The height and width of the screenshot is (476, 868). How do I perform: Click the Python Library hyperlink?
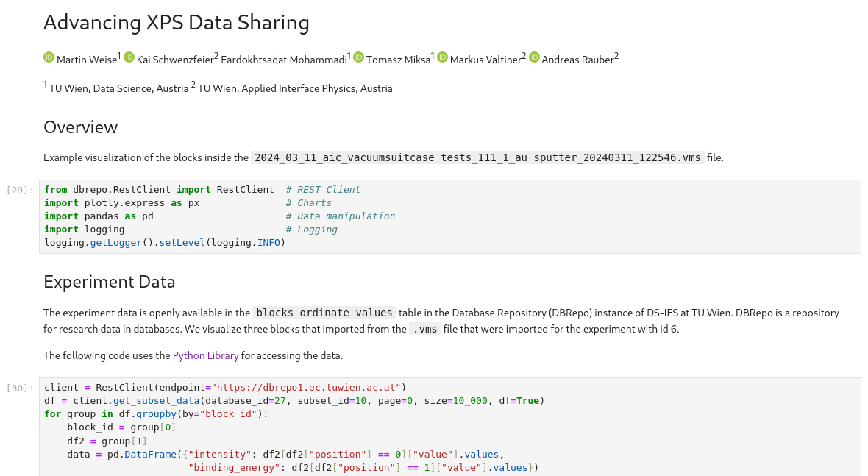click(x=206, y=355)
